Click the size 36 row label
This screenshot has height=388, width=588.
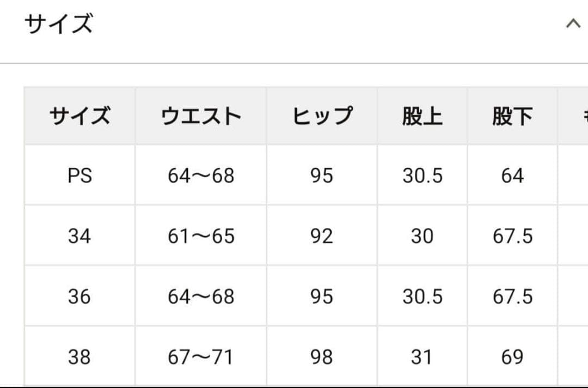[x=79, y=297]
